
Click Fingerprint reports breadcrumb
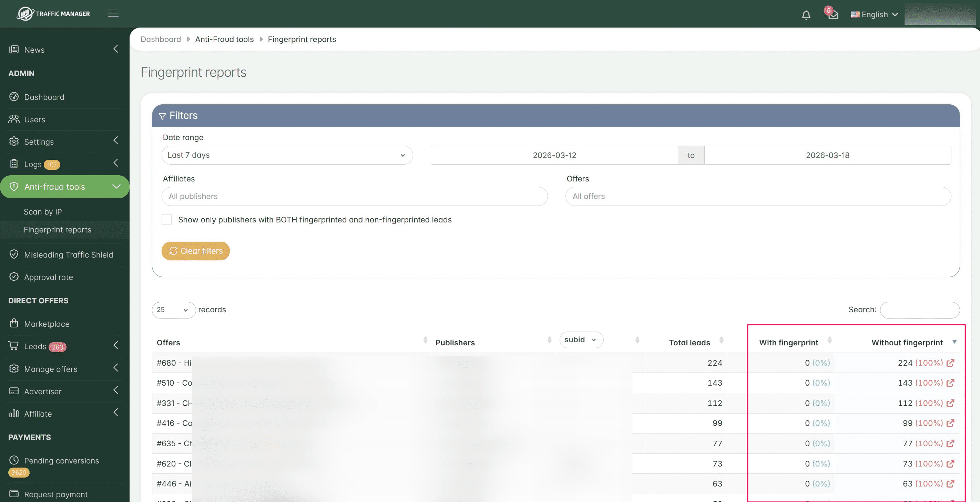[x=302, y=39]
